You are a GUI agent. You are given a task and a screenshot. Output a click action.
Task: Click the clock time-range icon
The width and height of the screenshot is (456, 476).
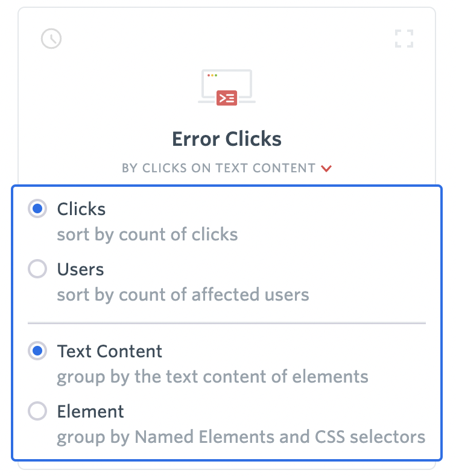point(51,39)
